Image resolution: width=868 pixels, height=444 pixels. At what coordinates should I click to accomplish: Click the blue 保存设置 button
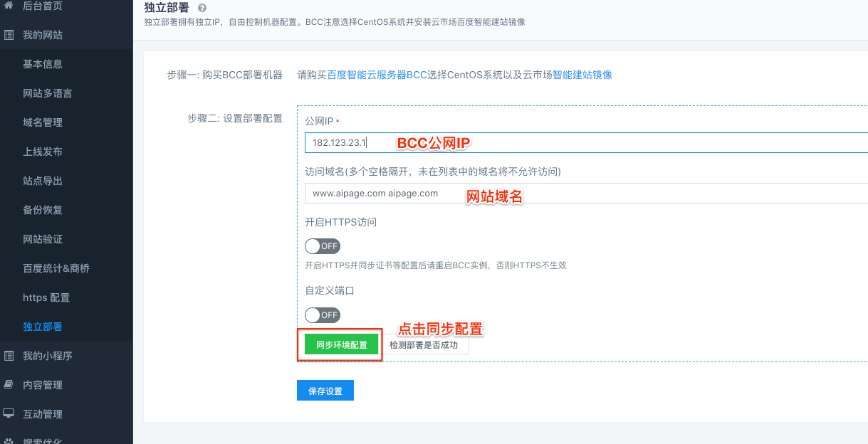point(325,391)
